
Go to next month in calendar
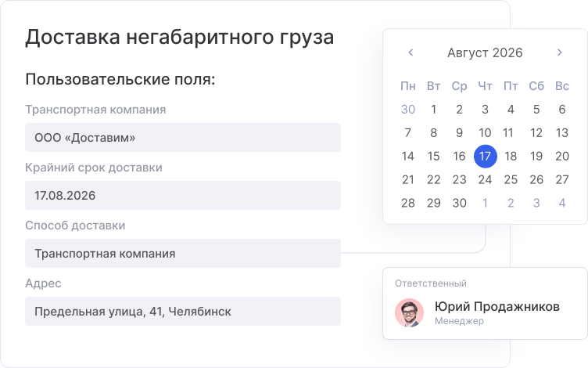coord(559,53)
